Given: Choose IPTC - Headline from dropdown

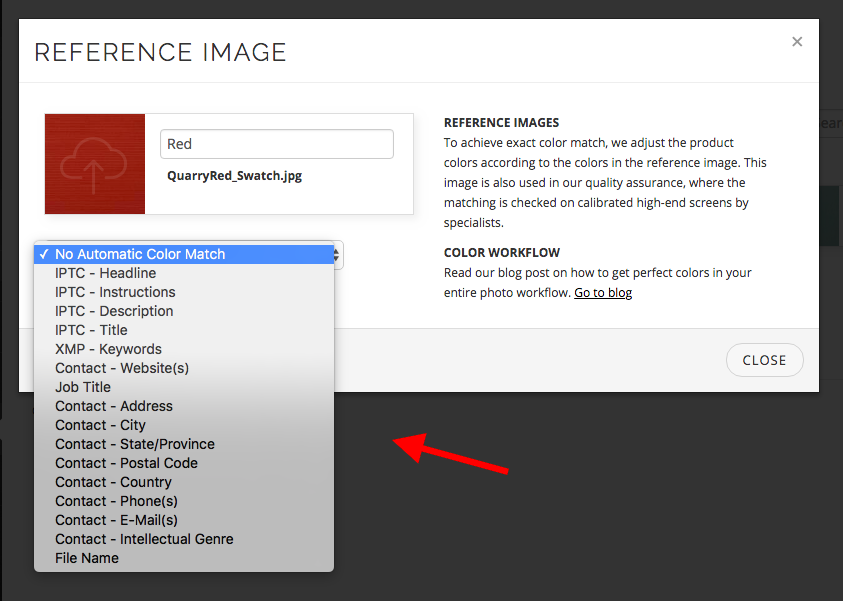Looking at the screenshot, I should click(105, 273).
